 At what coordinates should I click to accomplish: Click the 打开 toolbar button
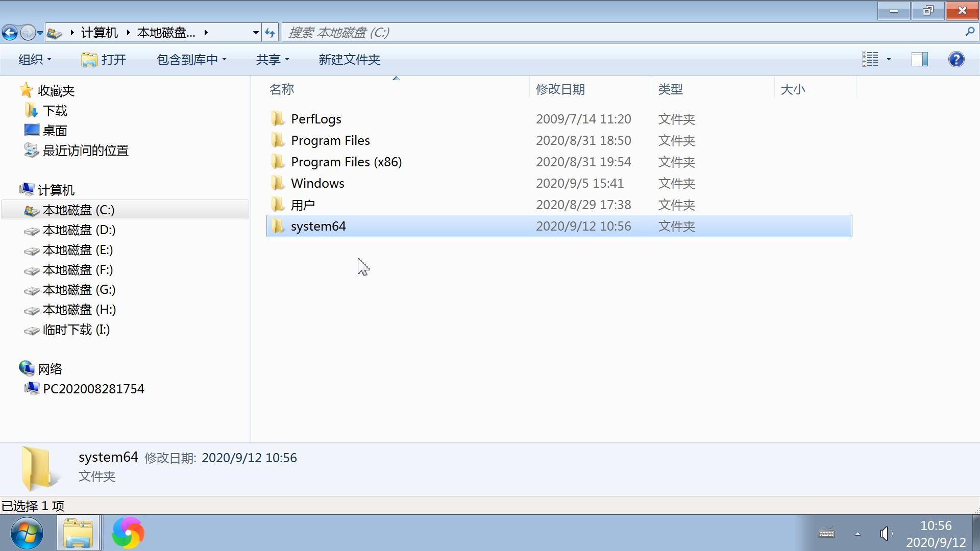pos(104,60)
